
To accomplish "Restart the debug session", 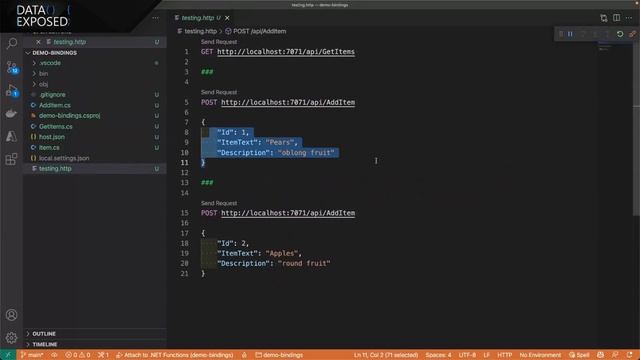I will click(x=620, y=34).
